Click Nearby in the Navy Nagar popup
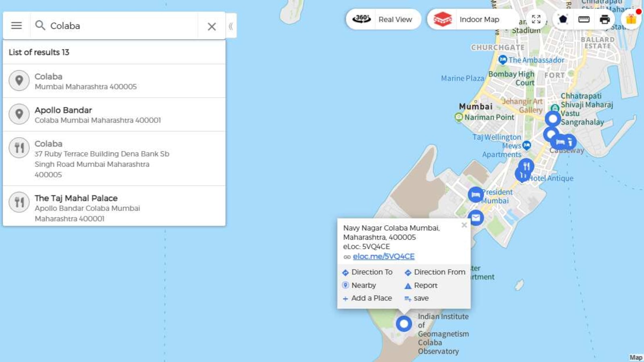Screen dimensions: 644x362 [x=359, y=285]
